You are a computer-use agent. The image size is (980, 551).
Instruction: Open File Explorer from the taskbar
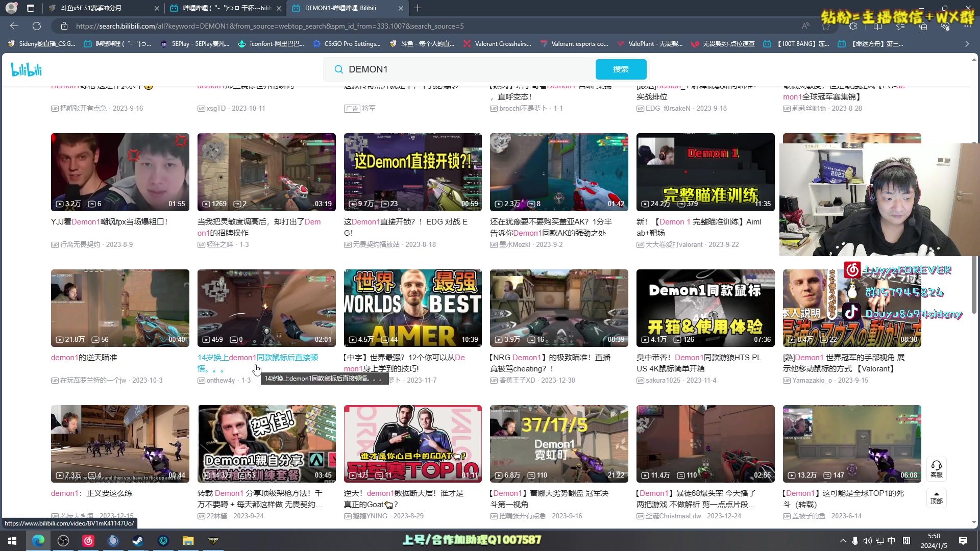[x=188, y=541]
